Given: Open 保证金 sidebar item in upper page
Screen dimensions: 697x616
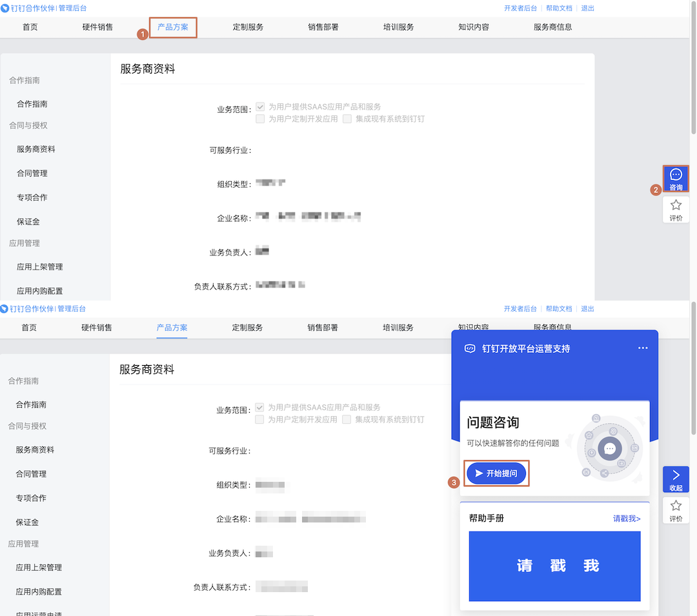Looking at the screenshot, I should [28, 222].
